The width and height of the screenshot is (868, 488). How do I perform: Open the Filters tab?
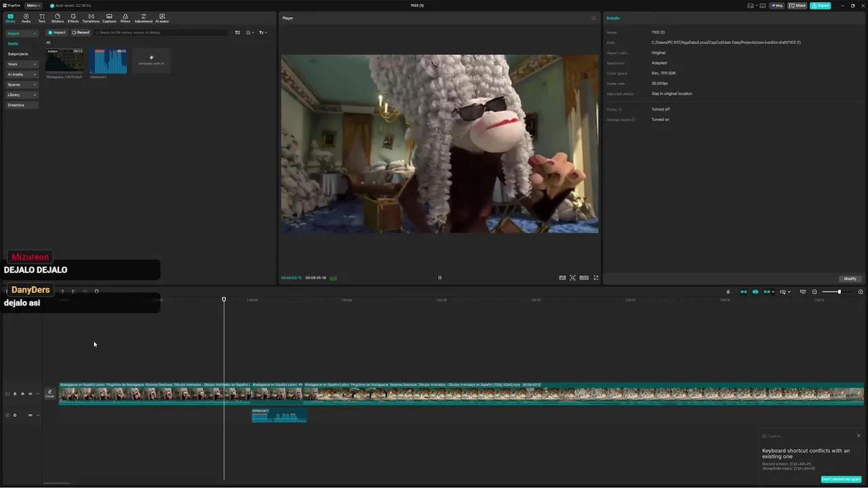point(125,18)
